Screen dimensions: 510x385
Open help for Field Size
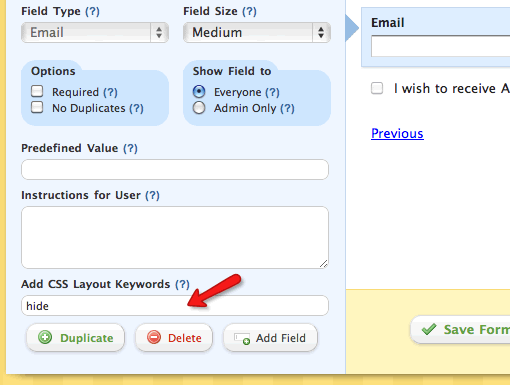(x=249, y=11)
